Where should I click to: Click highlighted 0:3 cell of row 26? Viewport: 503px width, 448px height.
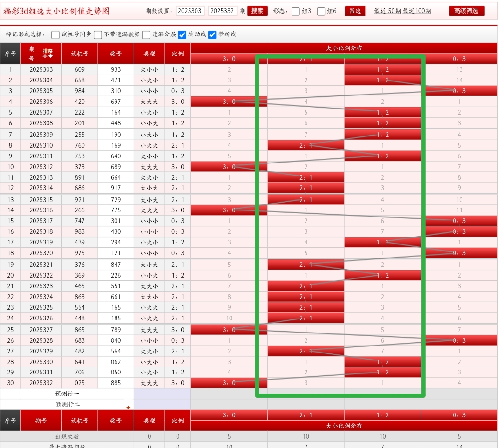[x=459, y=340]
